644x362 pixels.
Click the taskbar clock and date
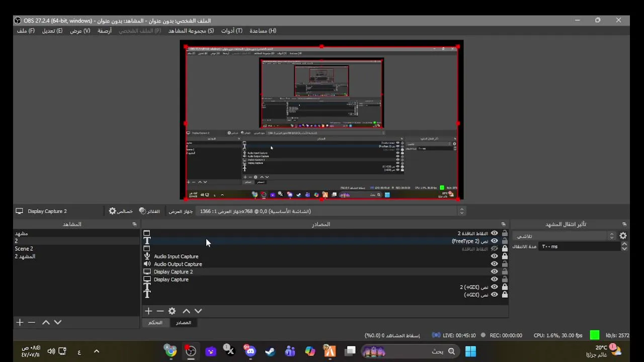point(31,351)
